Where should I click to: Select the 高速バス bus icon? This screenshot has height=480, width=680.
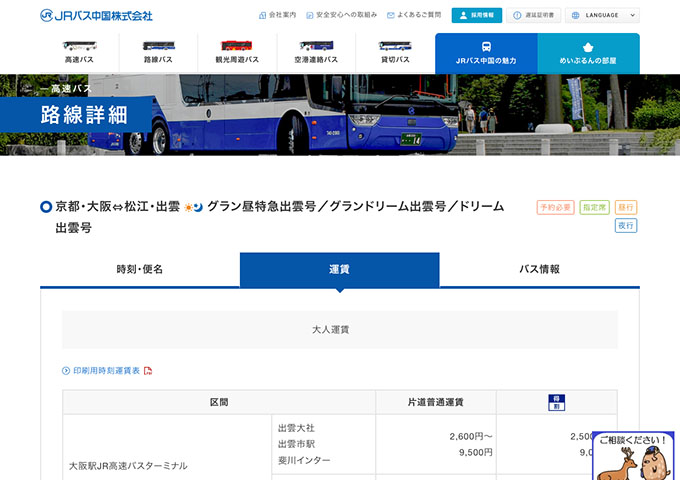(x=79, y=46)
